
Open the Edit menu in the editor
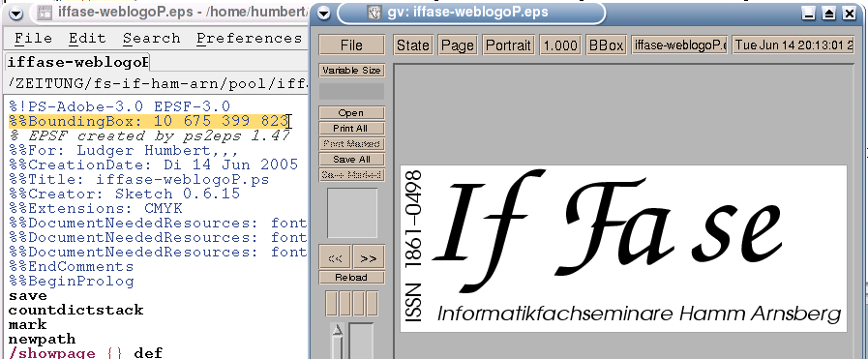pos(87,38)
